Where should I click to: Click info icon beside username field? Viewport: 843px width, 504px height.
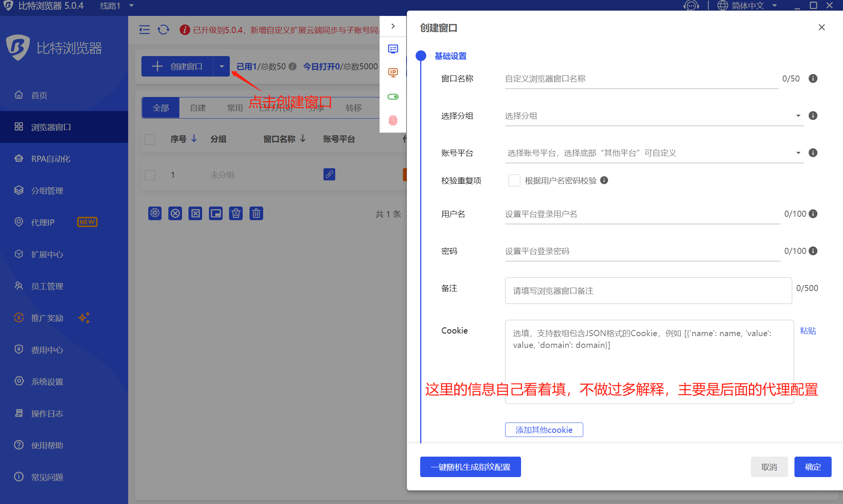point(813,214)
